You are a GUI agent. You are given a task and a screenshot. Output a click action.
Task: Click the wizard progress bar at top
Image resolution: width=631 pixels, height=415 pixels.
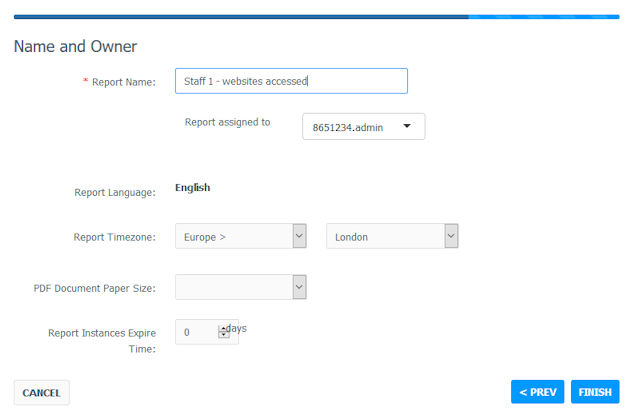(x=316, y=17)
